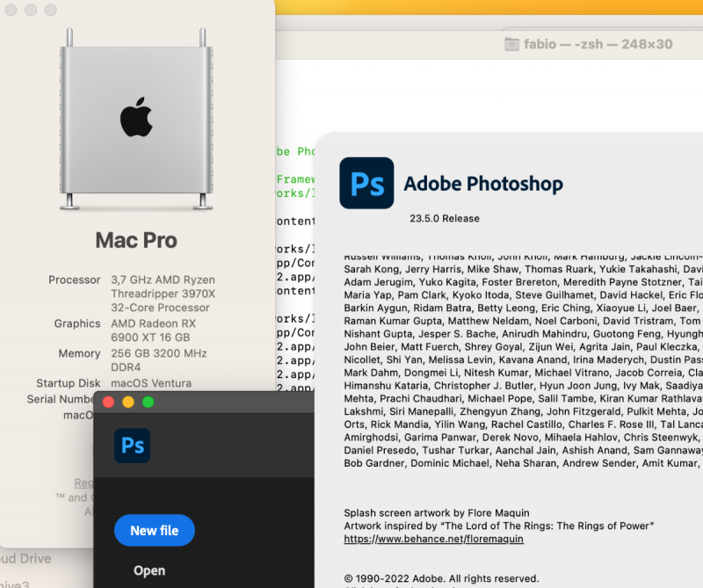Click the Mac Pro tower image
The width and height of the screenshot is (703, 588).
136,119
